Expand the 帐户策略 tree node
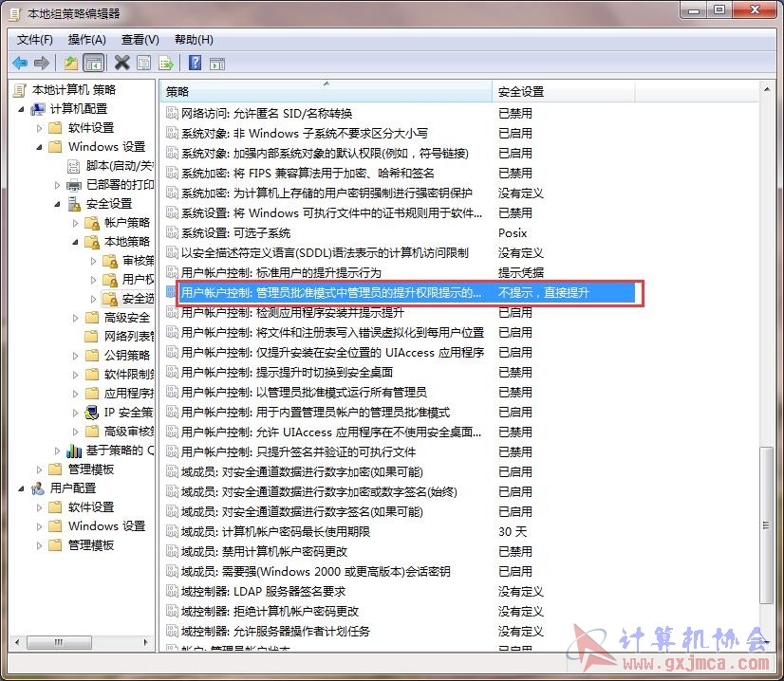The image size is (784, 681). point(75,223)
